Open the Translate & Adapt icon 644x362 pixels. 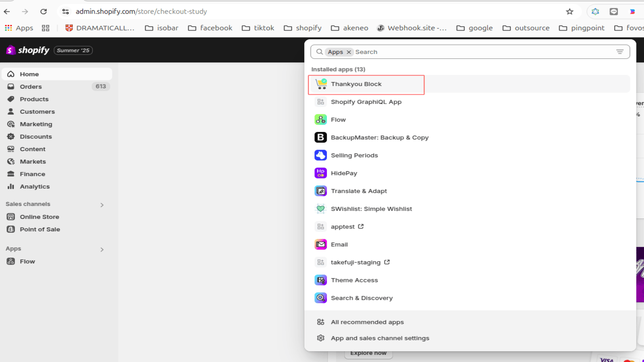[321, 191]
